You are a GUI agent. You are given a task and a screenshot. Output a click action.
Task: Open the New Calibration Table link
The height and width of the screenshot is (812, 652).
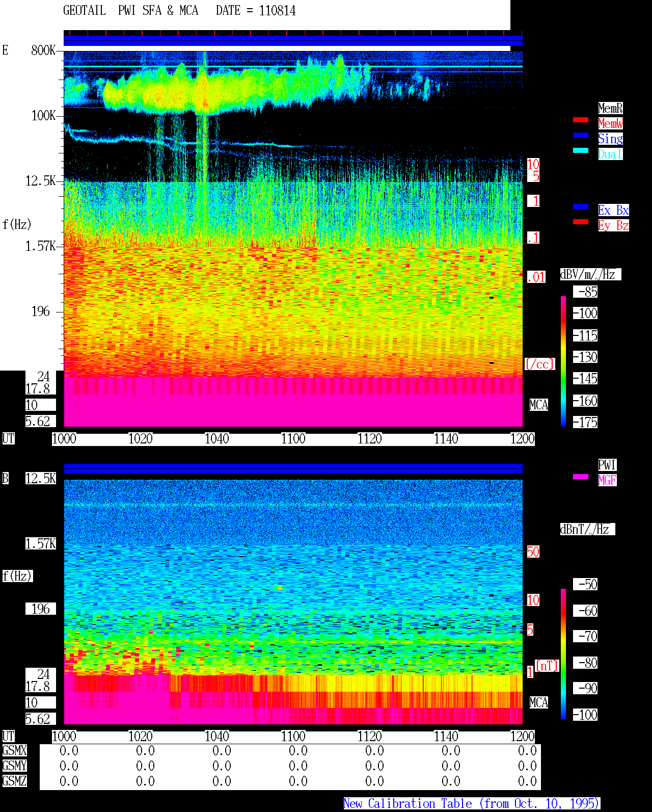tap(472, 804)
